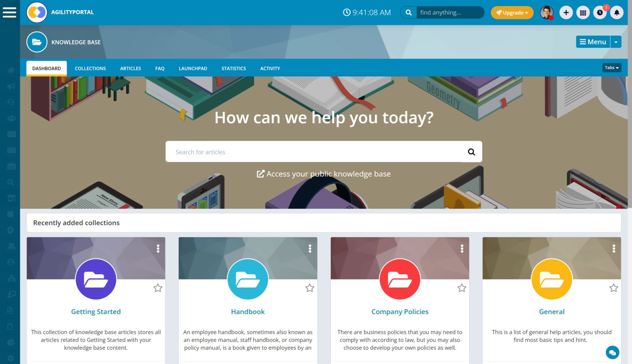Favorite the Company Policies collection
This screenshot has height=364, width=632.
(x=462, y=288)
